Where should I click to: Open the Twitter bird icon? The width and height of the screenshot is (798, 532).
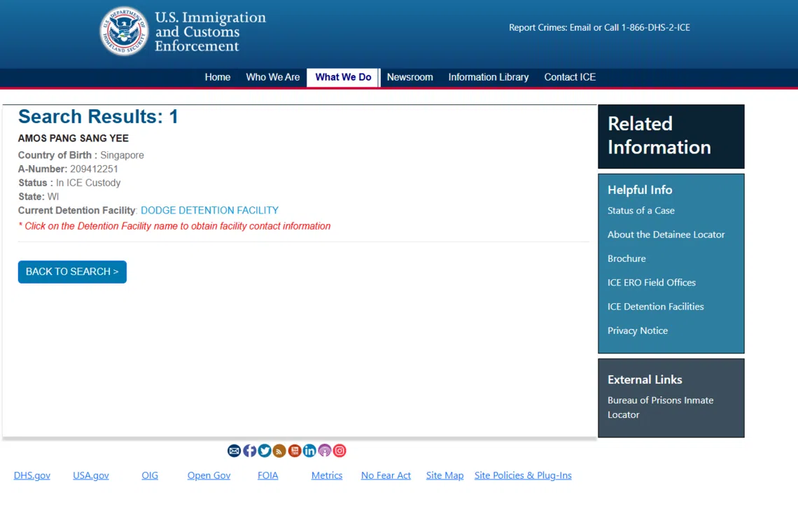265,451
